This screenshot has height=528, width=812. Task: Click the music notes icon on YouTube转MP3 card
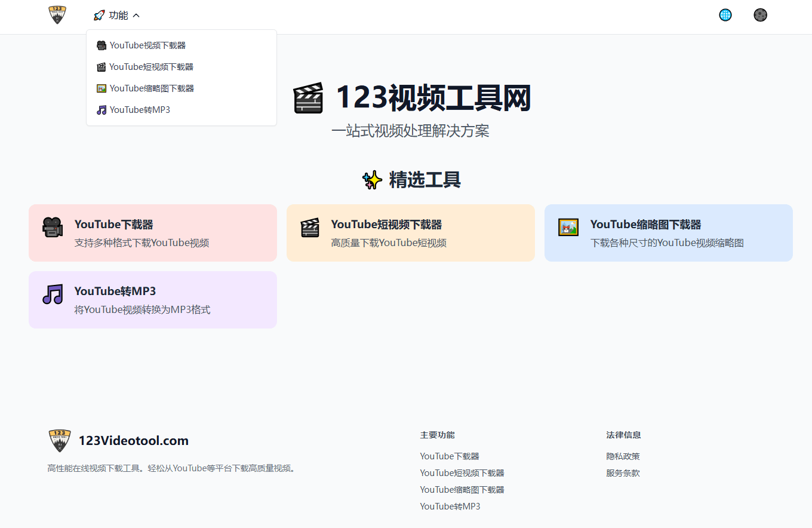pos(53,294)
